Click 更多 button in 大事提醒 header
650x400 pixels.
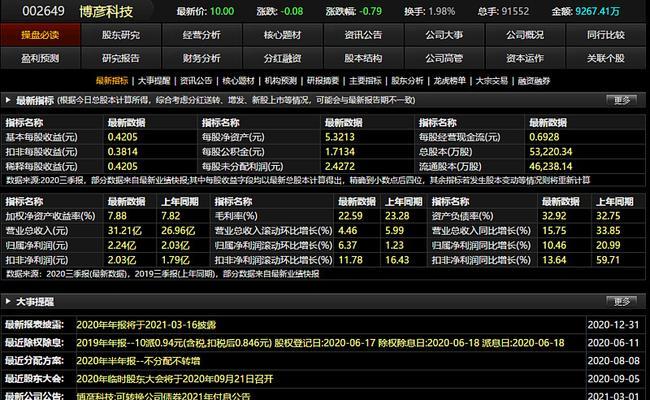pyautogui.click(x=622, y=302)
